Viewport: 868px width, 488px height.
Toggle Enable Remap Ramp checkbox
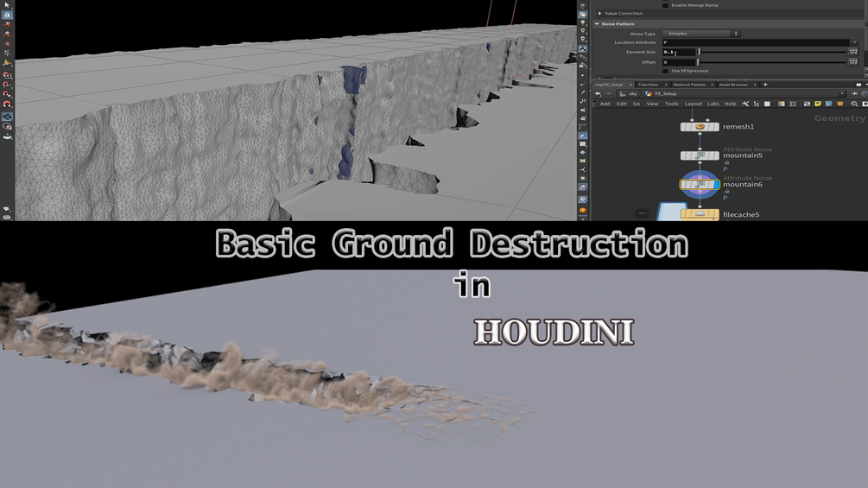coord(665,5)
